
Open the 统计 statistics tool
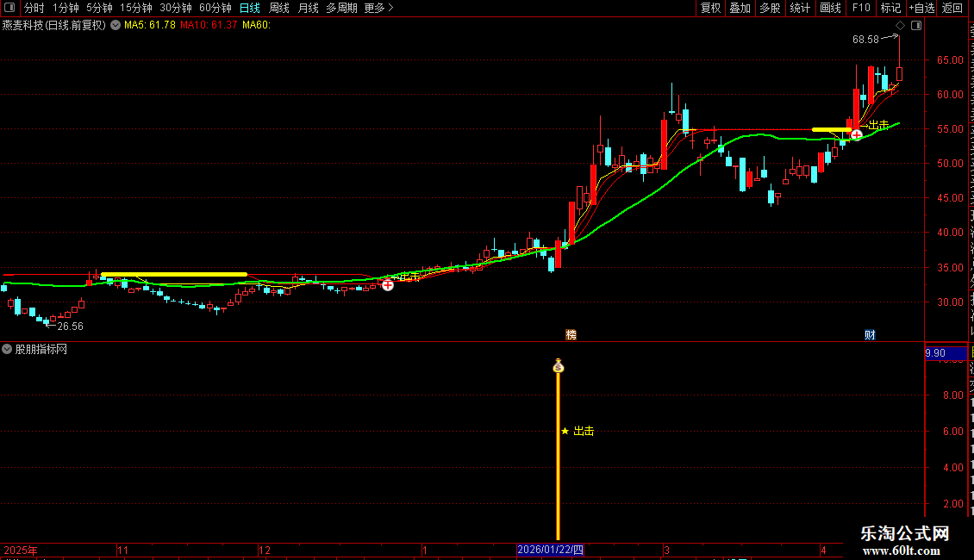coord(799,8)
